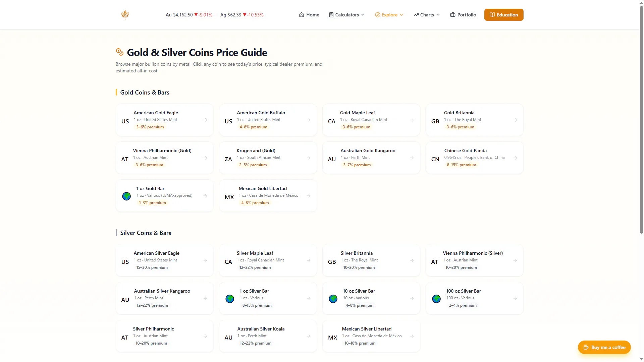Click the Gold Coins & Bars heading
The width and height of the screenshot is (644, 362).
pyautogui.click(x=145, y=93)
